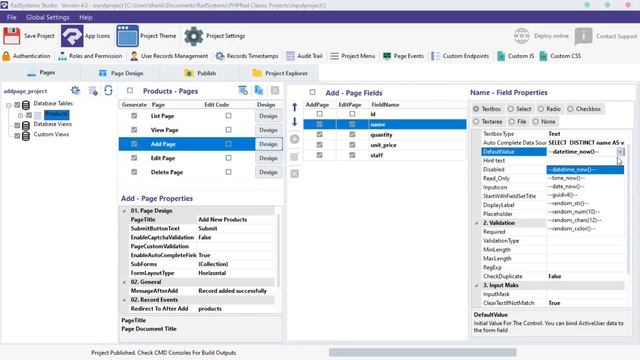Screen dimensions: 640x360
Task: Select the unit_price field row
Action: tap(384, 145)
